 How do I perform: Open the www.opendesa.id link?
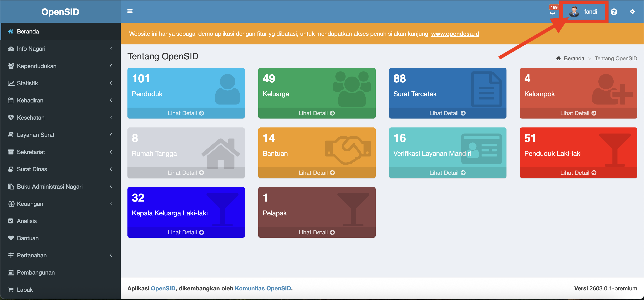pos(455,34)
